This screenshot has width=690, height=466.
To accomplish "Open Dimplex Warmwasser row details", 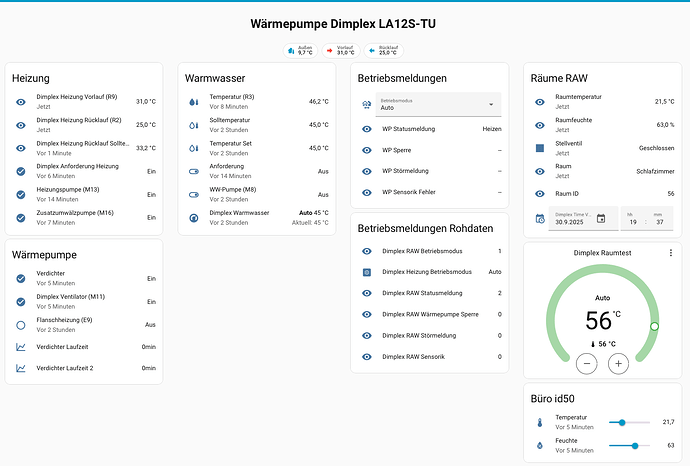I will [x=257, y=218].
